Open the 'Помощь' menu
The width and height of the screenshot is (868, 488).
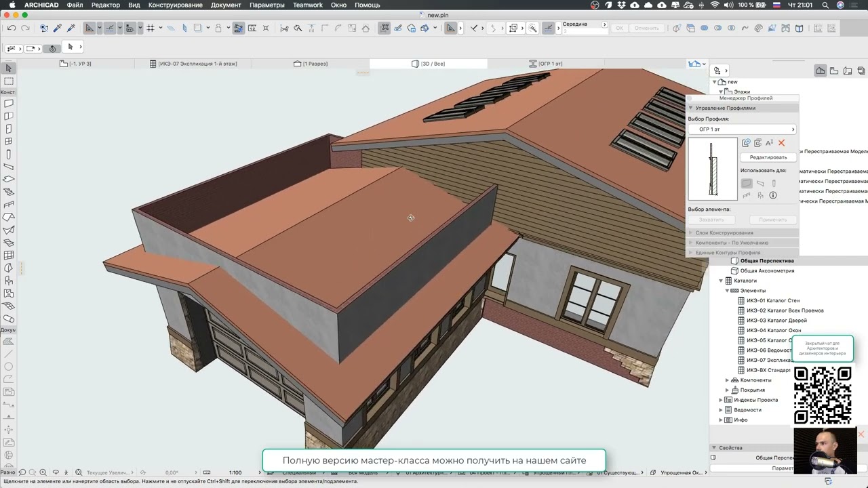[368, 5]
